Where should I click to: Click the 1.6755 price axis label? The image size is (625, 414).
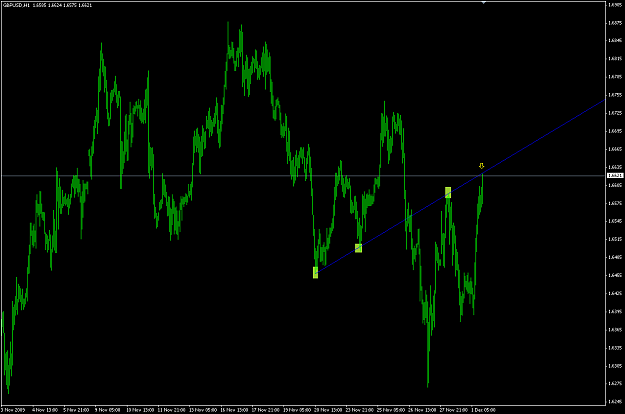click(x=615, y=95)
